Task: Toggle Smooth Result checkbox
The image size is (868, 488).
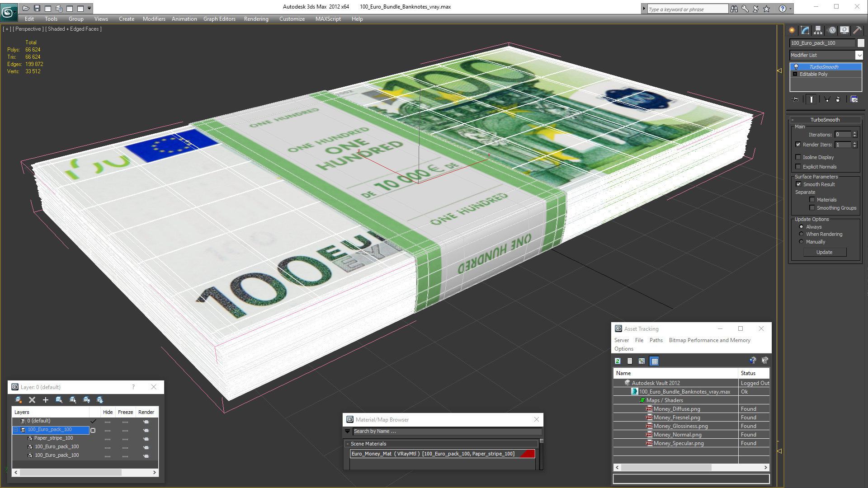Action: coord(798,184)
